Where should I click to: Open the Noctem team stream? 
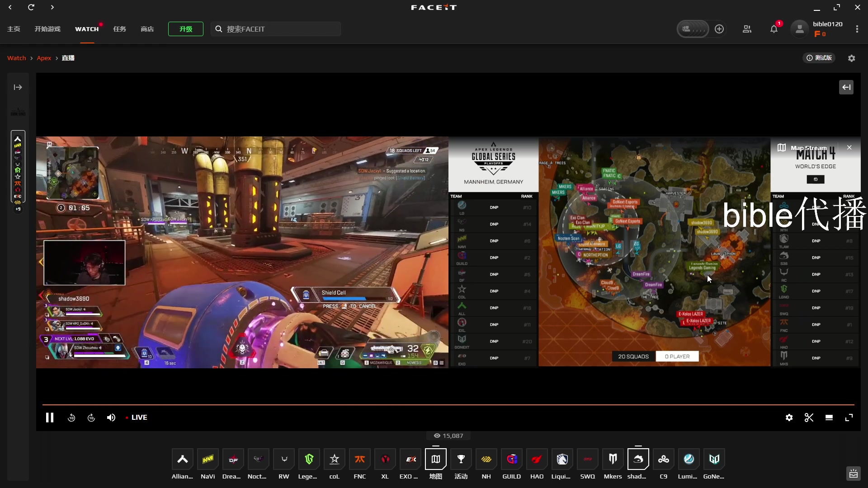259,459
